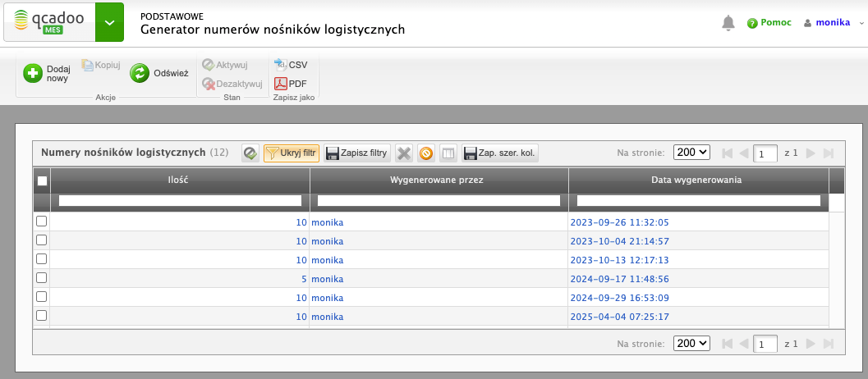
Task: Check the row dated 2023-10-04 21:14:57
Action: tap(42, 240)
